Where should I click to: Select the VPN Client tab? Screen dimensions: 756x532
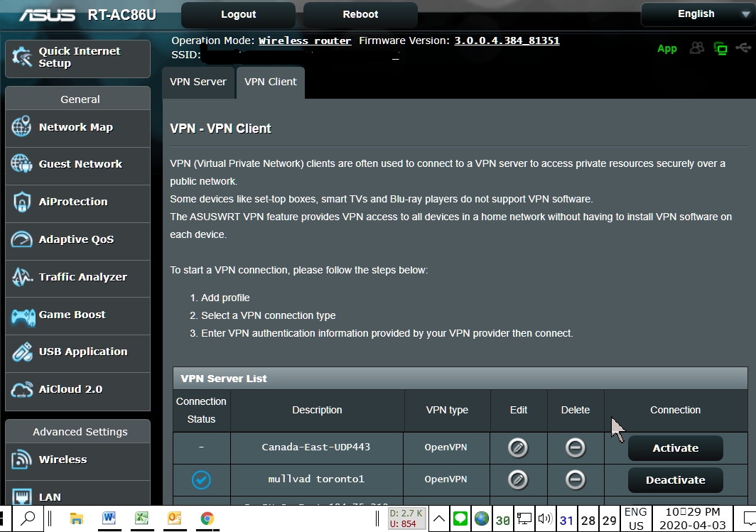coord(271,82)
